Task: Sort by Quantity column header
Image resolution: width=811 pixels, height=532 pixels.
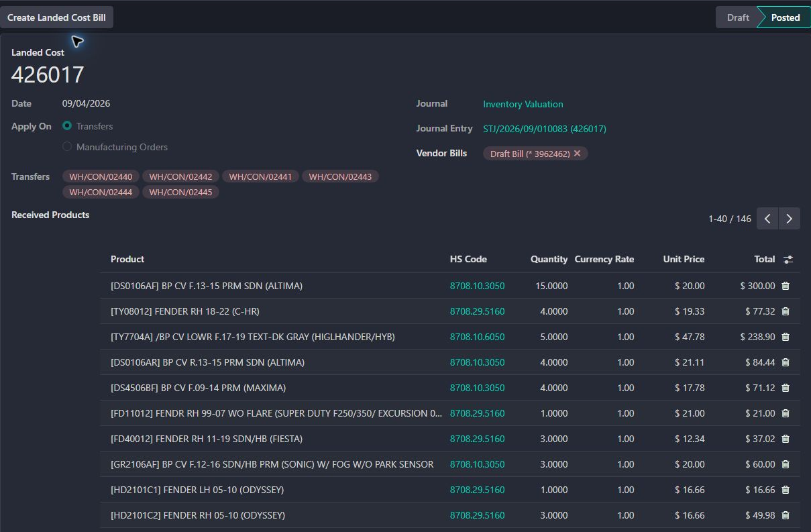Action: click(549, 259)
